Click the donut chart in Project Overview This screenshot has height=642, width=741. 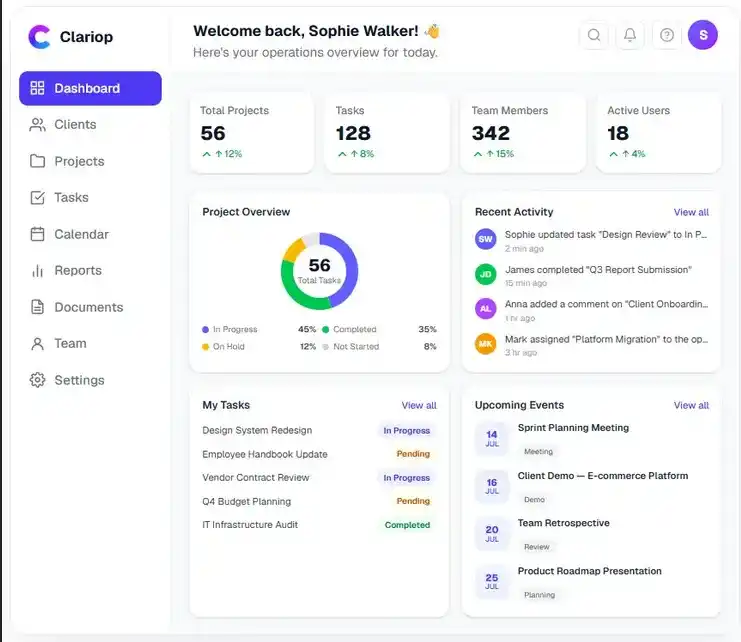point(319,271)
